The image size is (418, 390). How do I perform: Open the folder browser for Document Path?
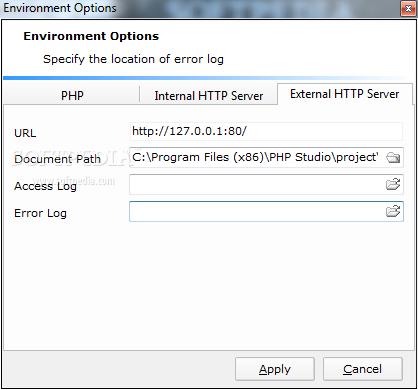coord(393,157)
